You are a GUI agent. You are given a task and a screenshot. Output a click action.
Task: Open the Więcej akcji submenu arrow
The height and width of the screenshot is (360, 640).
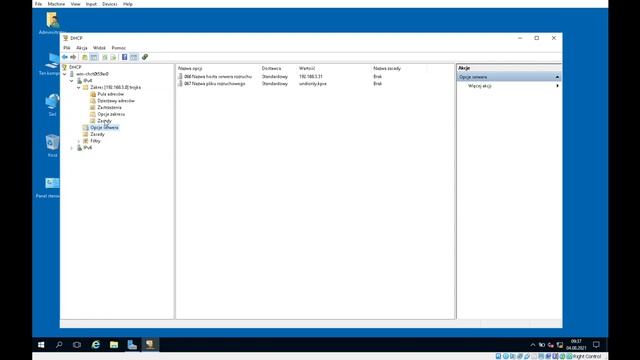[x=557, y=86]
